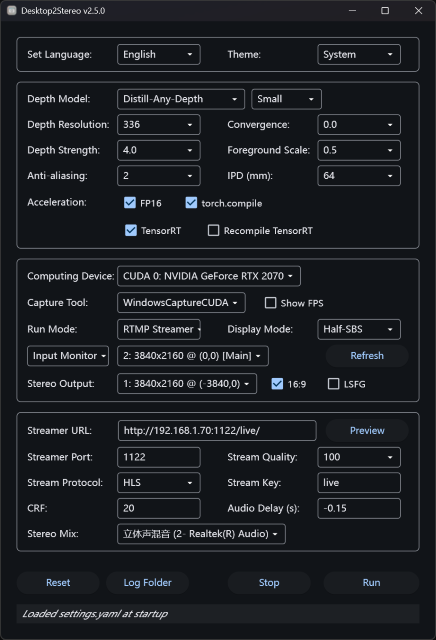Open the Stereo Mix audio device dropdown
436x640 pixels.
coord(201,534)
